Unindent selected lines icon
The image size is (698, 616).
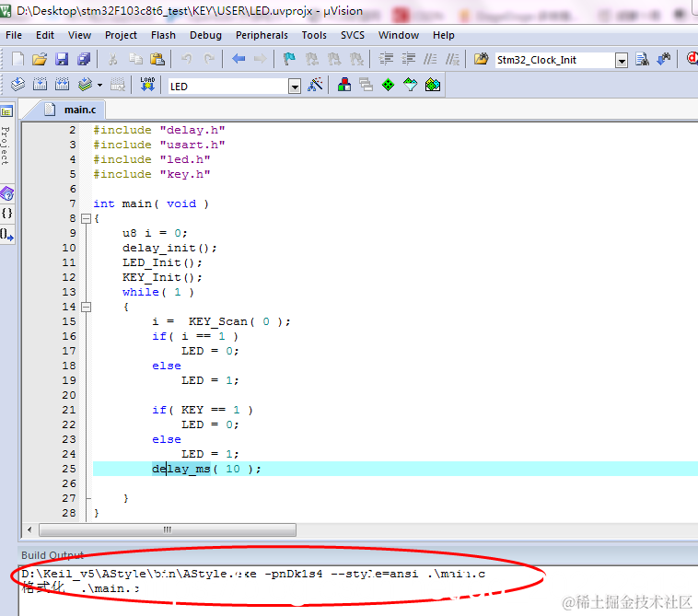coord(408,59)
